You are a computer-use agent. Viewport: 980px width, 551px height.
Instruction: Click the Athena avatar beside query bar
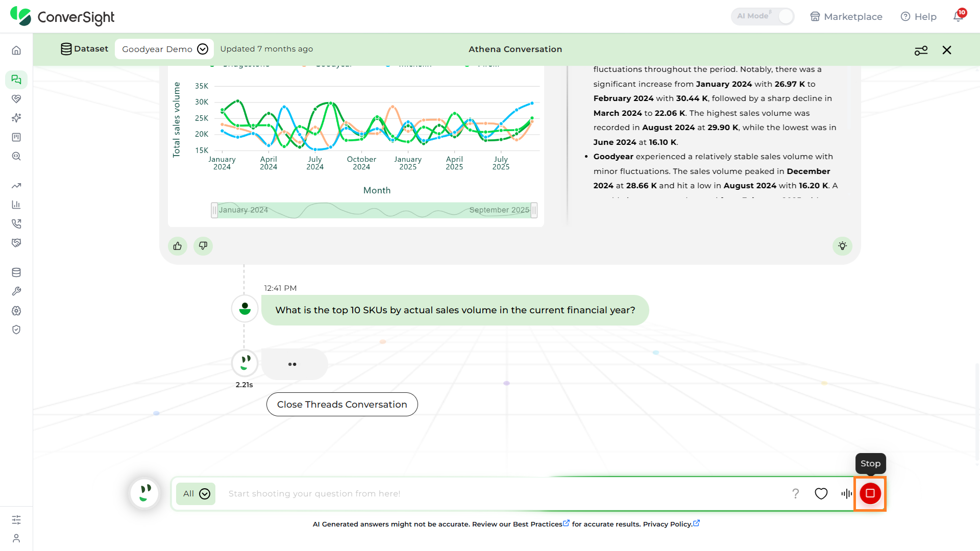tap(145, 493)
